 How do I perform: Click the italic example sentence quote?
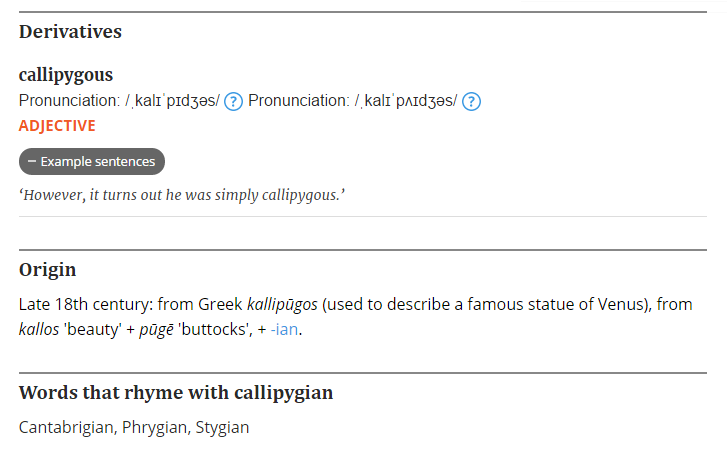(x=181, y=194)
